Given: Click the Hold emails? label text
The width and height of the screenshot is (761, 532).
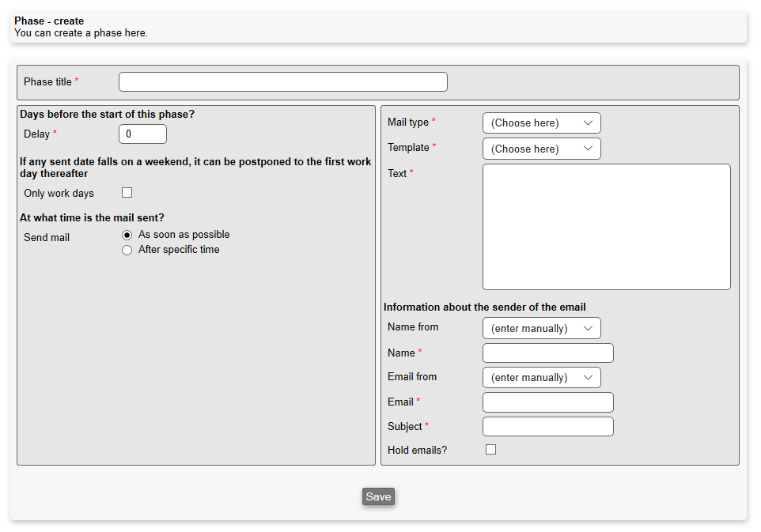Looking at the screenshot, I should coord(417,451).
